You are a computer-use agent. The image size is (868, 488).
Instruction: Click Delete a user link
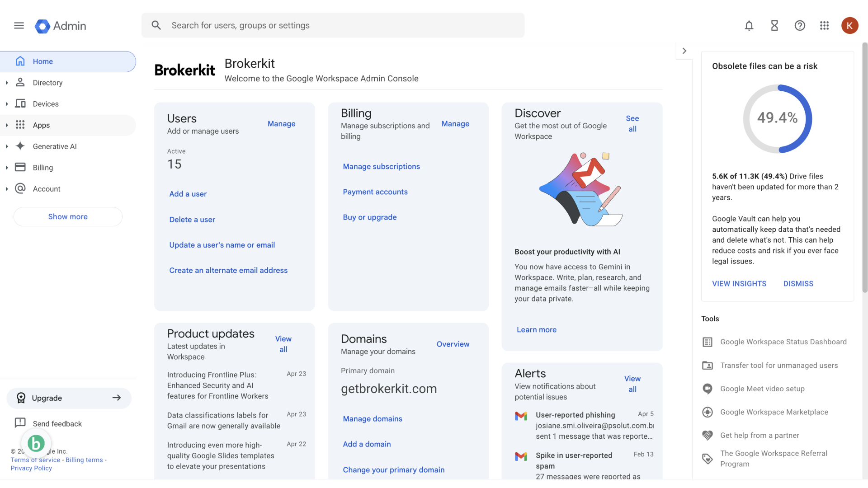click(192, 220)
